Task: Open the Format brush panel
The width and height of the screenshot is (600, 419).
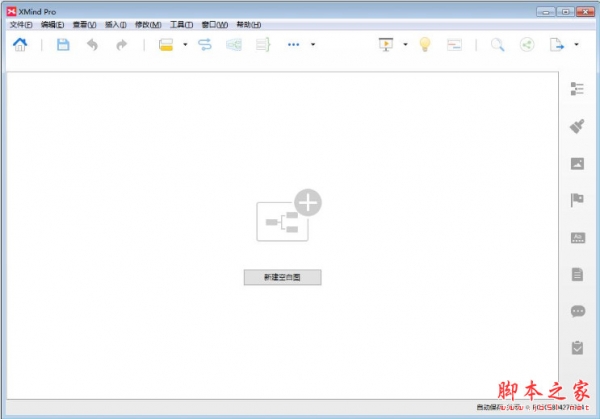Action: coord(577,126)
